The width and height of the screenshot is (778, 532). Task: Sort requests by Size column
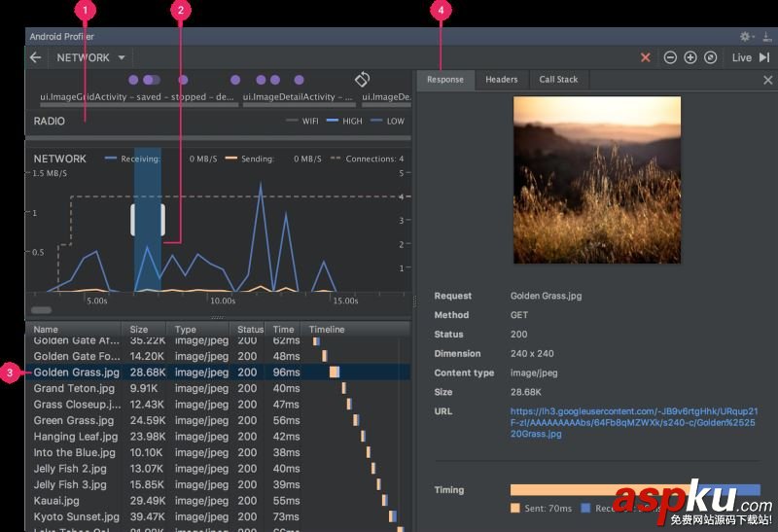click(143, 329)
